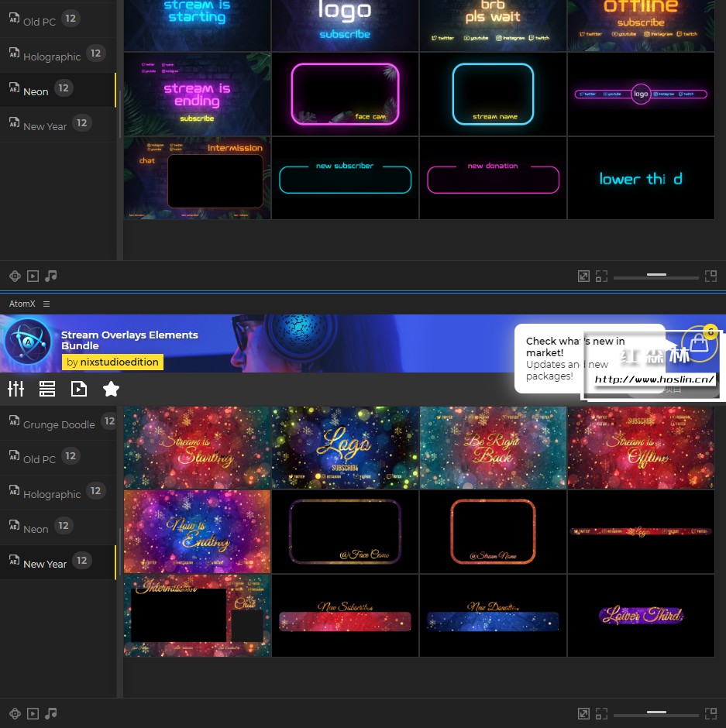Select New Year 'Intermission' thumbnail
The height and width of the screenshot is (728, 726).
(x=197, y=616)
